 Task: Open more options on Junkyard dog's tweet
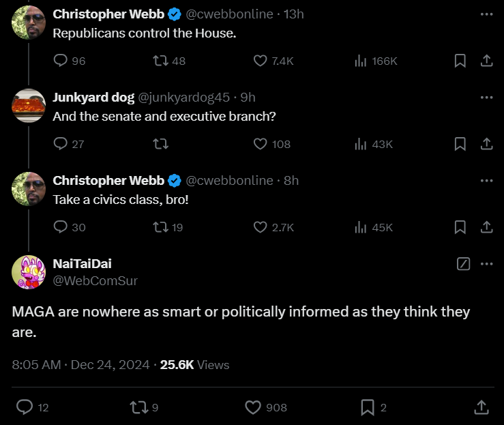click(487, 97)
